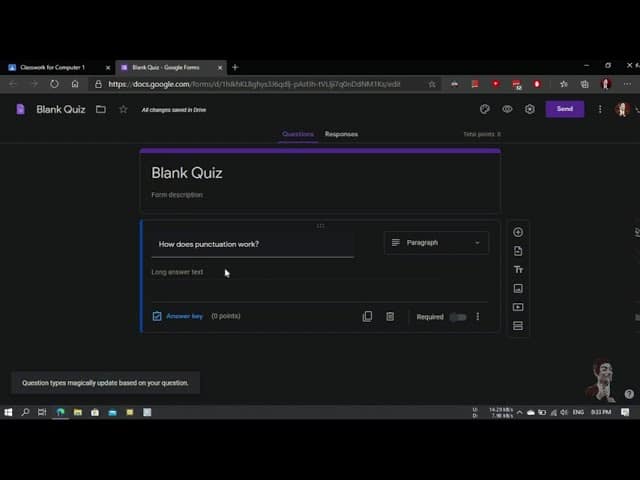Image resolution: width=640 pixels, height=480 pixels.
Task: Star the Blank Quiz form
Action: pyautogui.click(x=123, y=109)
